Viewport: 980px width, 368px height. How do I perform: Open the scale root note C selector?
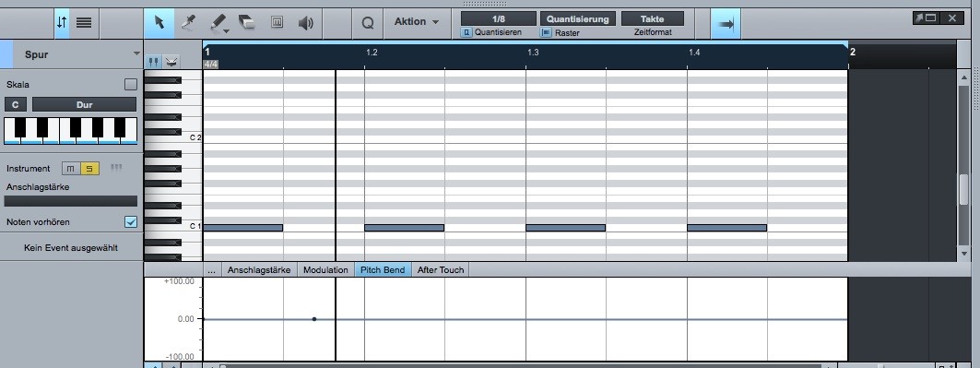tap(15, 105)
